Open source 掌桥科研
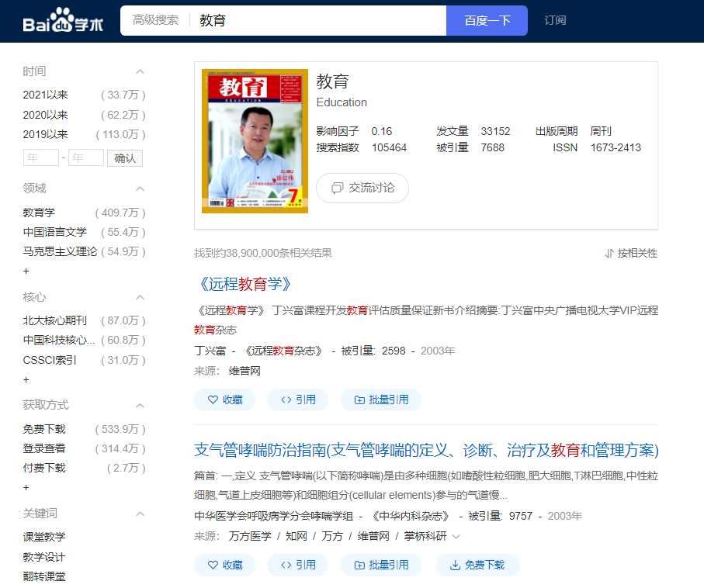The width and height of the screenshot is (704, 588). (425, 536)
